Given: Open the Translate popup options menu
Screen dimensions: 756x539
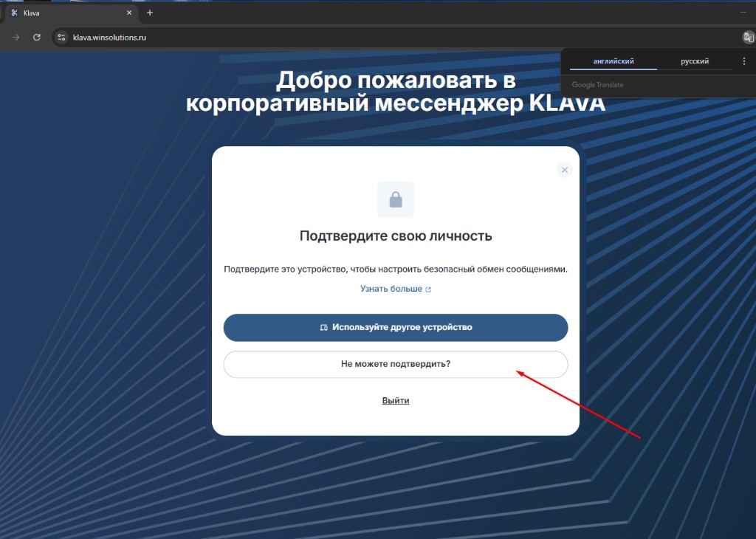Looking at the screenshot, I should [744, 61].
